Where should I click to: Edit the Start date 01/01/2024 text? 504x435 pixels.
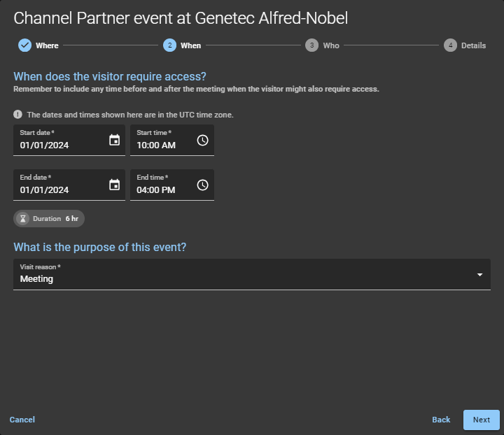[x=44, y=145]
